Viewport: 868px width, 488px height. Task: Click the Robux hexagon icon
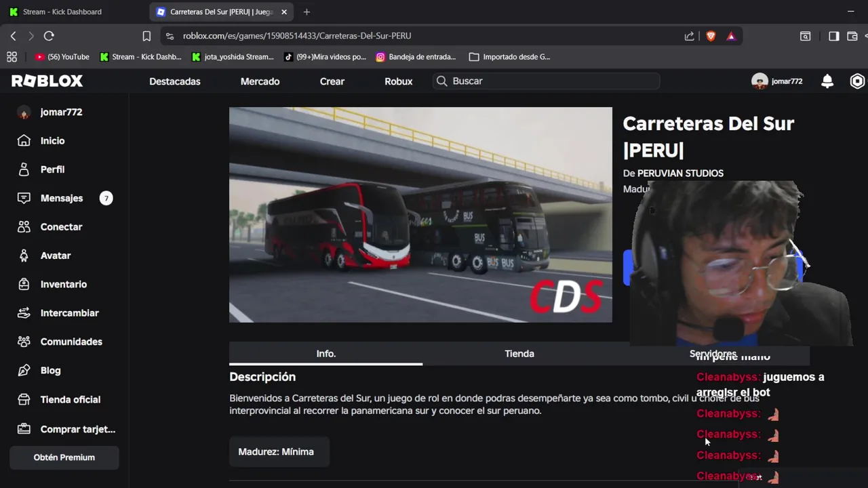pyautogui.click(x=858, y=81)
